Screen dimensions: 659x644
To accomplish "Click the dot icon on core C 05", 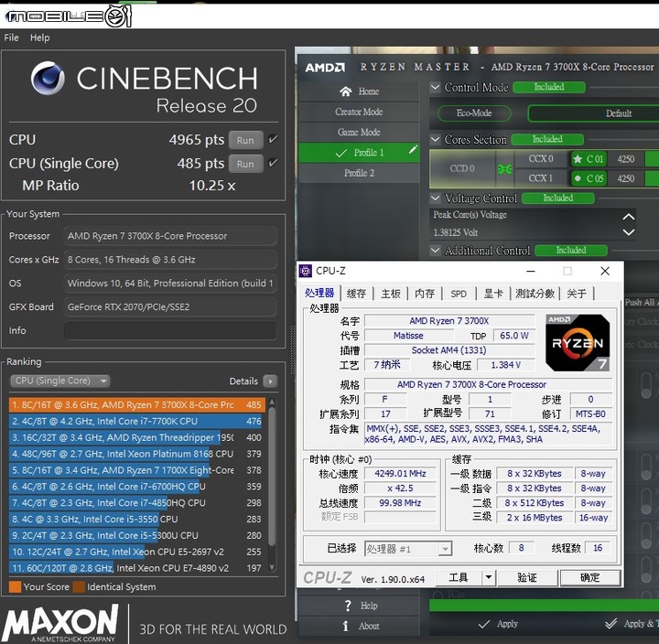I will click(578, 178).
